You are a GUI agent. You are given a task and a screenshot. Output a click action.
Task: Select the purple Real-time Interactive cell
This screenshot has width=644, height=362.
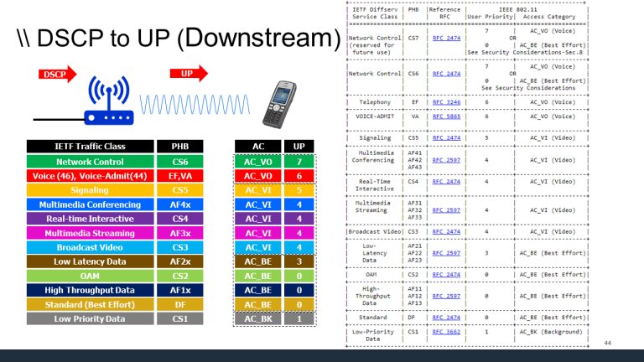tap(91, 219)
